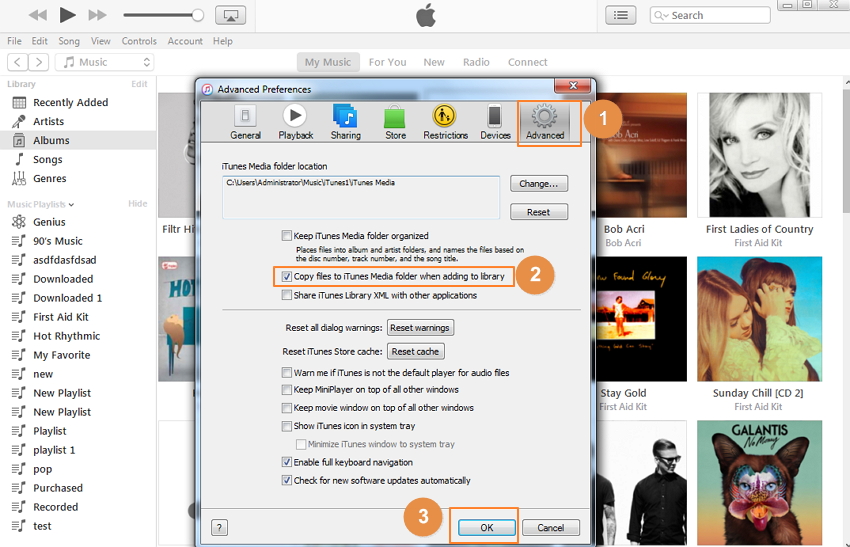The height and width of the screenshot is (547, 850).
Task: Click OK to confirm preferences
Action: pos(486,527)
